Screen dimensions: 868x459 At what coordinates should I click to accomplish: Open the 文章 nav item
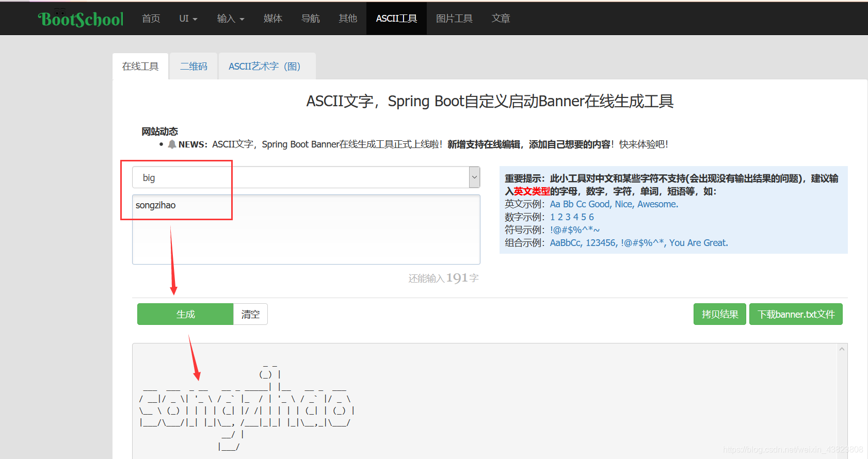click(501, 19)
